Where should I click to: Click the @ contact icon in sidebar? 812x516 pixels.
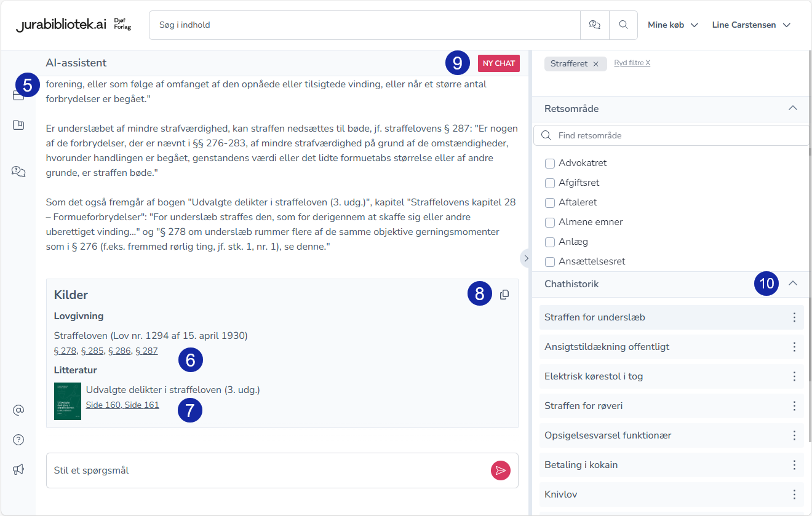(18, 410)
